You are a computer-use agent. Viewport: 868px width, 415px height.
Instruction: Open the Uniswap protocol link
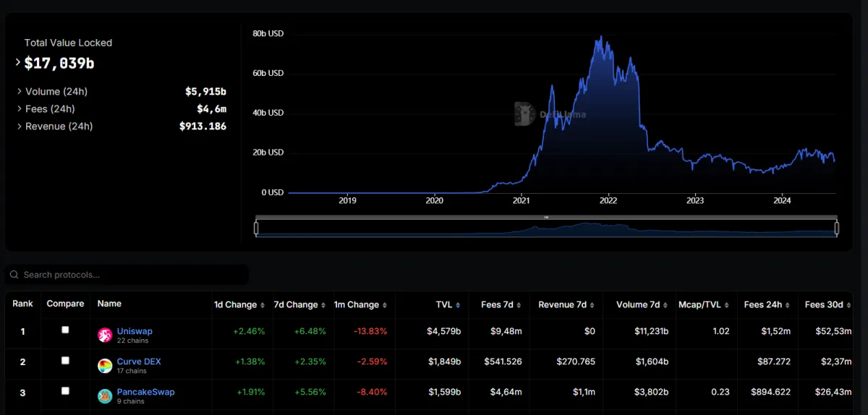point(135,331)
